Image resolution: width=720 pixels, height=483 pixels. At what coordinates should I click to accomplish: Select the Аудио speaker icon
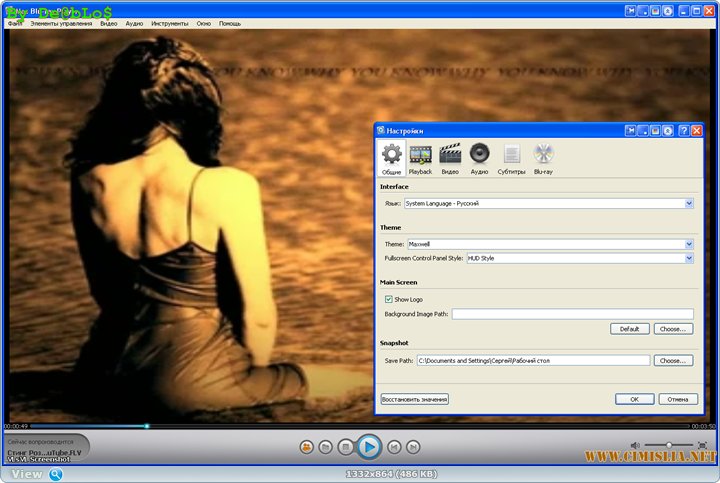(x=480, y=157)
